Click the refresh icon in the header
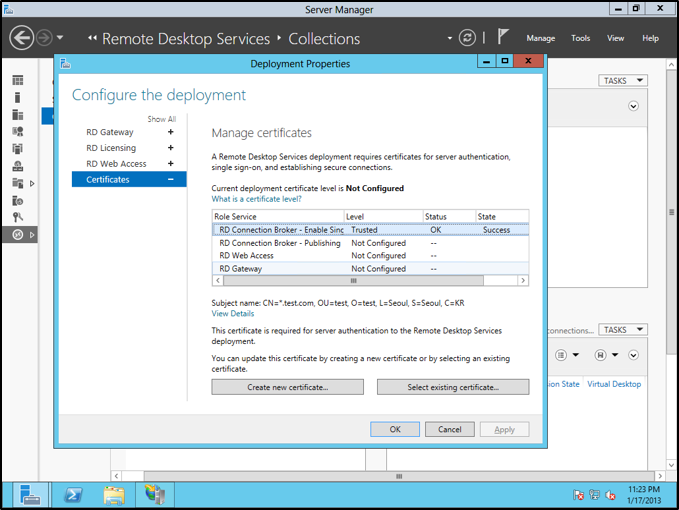The width and height of the screenshot is (679, 510). [x=467, y=38]
